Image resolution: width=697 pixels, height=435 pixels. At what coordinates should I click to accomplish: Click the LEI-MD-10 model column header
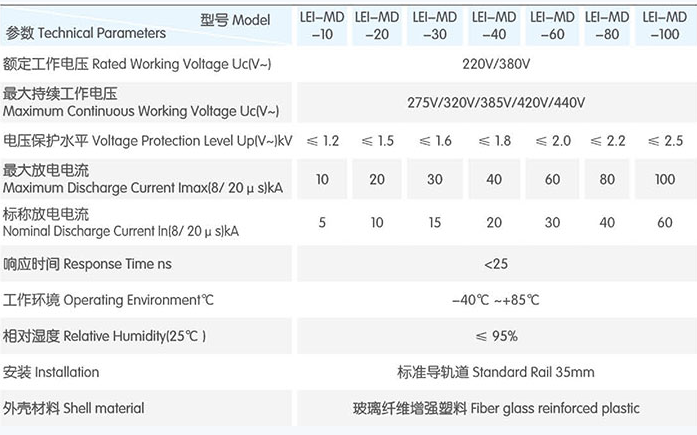[322, 26]
